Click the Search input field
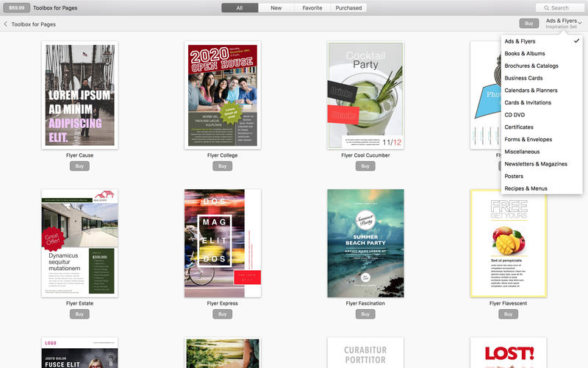588x368 pixels. [560, 8]
